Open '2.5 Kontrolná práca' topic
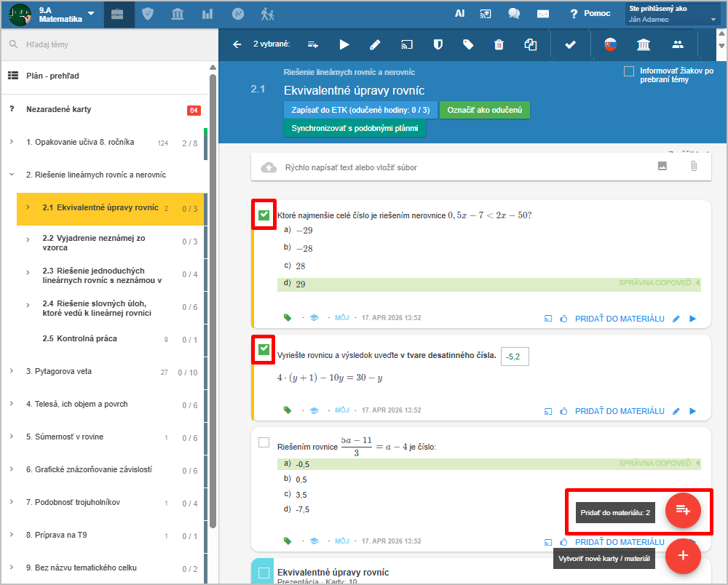 [80, 338]
